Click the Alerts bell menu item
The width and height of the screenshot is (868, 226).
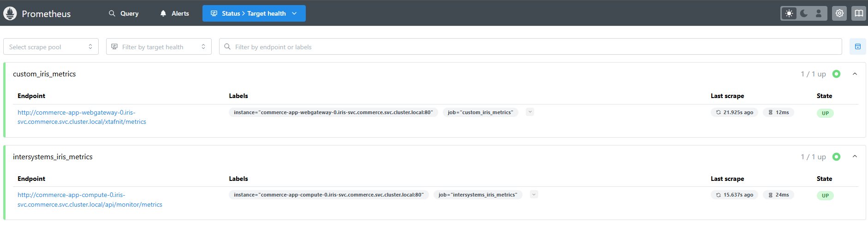174,13
